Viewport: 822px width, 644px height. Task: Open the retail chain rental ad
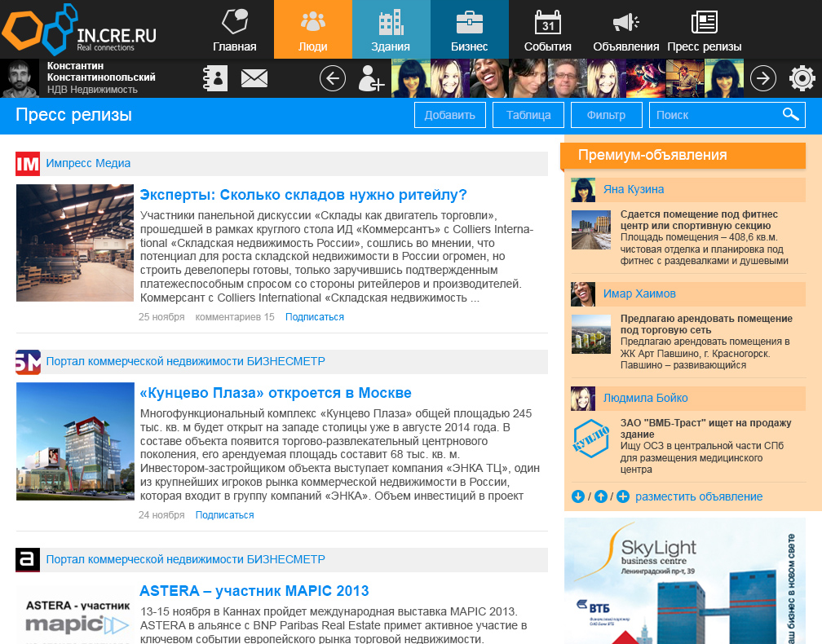(x=706, y=324)
